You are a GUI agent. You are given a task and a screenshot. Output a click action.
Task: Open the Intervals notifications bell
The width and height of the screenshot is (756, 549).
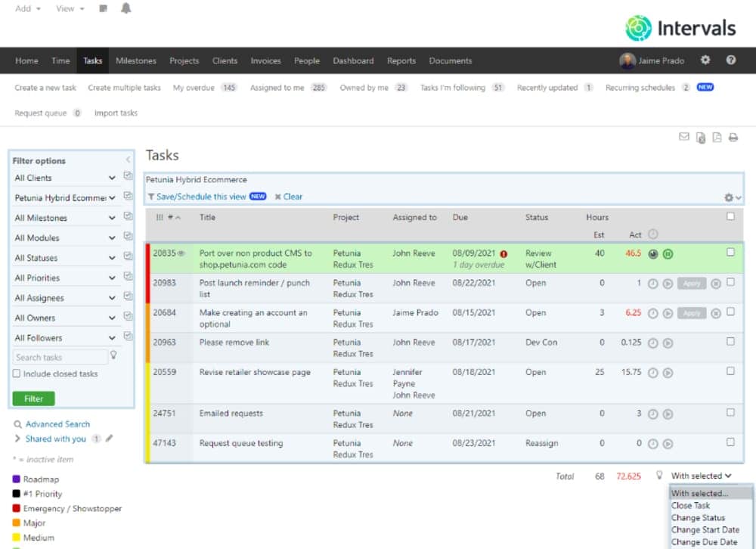[126, 8]
